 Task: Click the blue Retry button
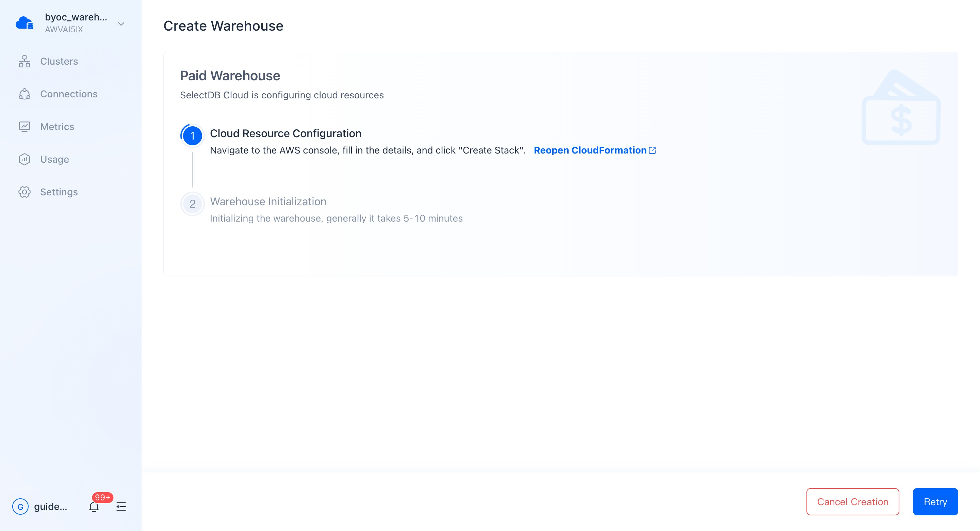click(x=935, y=502)
